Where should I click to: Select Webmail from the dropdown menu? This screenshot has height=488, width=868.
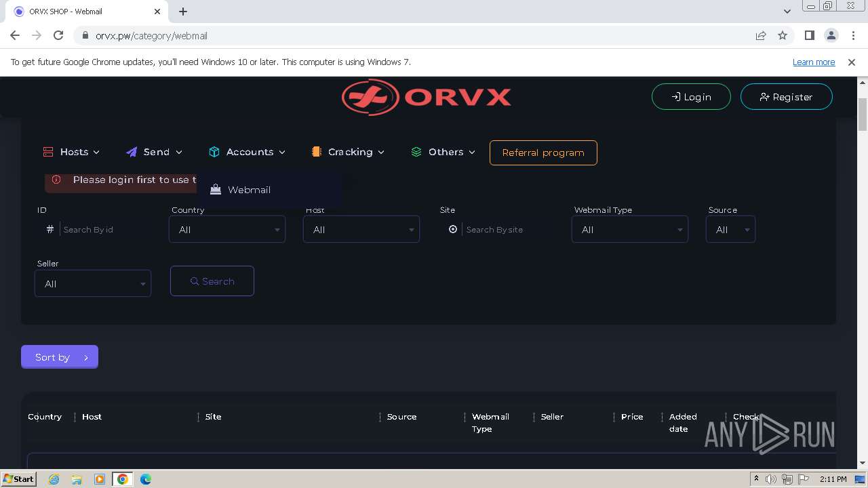249,190
